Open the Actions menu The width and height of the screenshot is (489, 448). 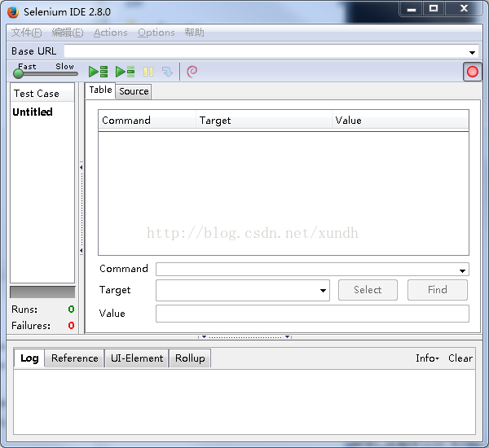point(110,33)
